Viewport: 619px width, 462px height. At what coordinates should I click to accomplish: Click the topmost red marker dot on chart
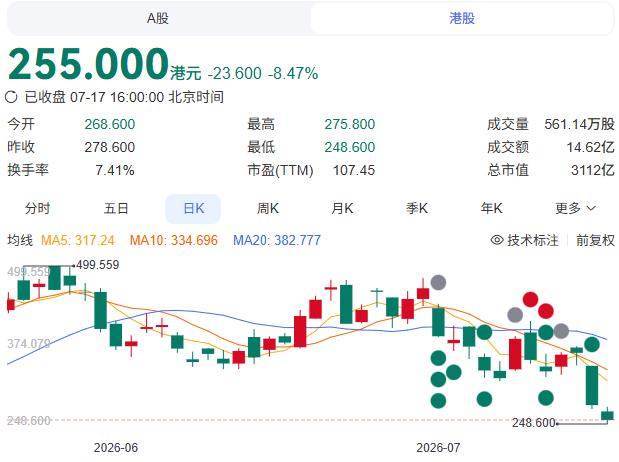[530, 299]
